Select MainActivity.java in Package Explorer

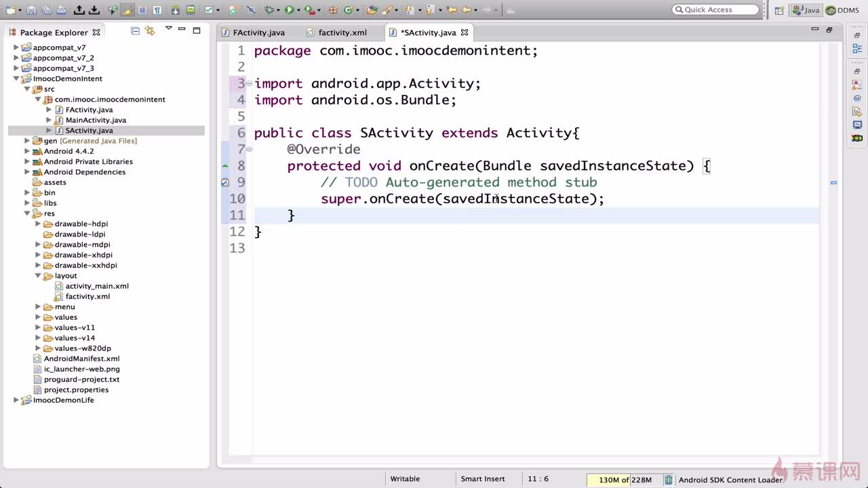click(x=96, y=120)
